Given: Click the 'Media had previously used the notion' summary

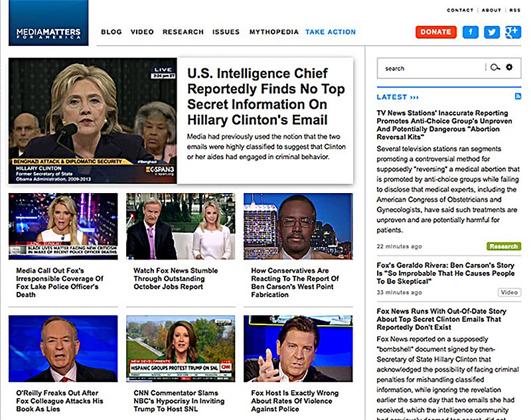Looking at the screenshot, I should pyautogui.click(x=266, y=147).
